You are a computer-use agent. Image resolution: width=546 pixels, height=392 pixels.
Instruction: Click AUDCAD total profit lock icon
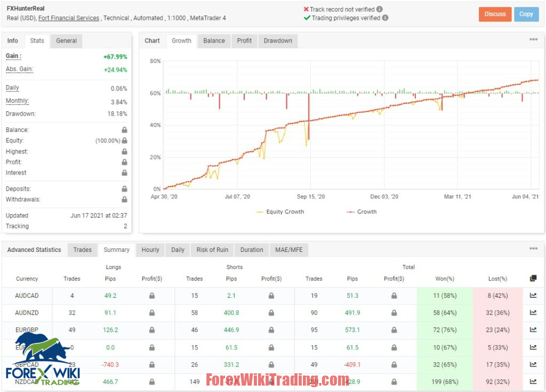(x=394, y=296)
